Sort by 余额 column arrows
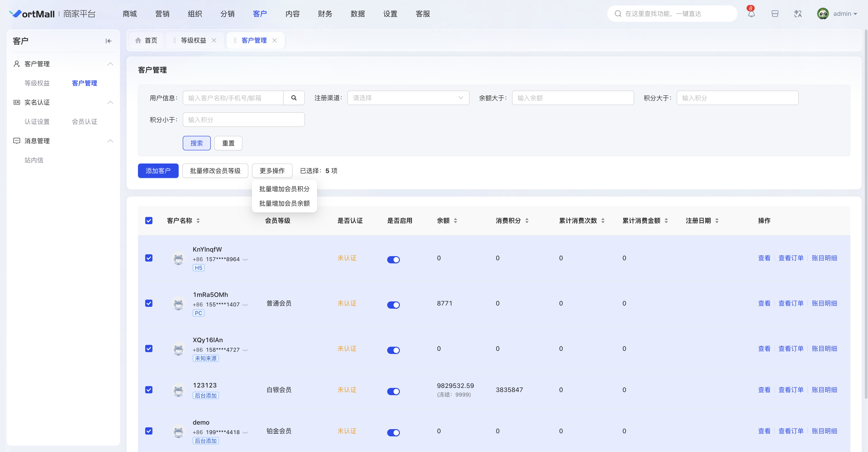This screenshot has height=452, width=868. point(455,221)
